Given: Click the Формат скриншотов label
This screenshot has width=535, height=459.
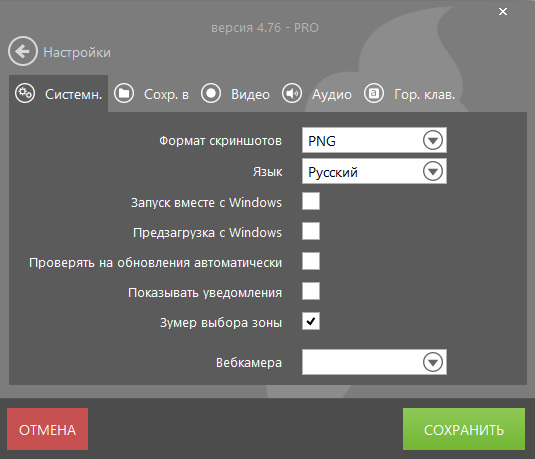Looking at the screenshot, I should coord(220,141).
